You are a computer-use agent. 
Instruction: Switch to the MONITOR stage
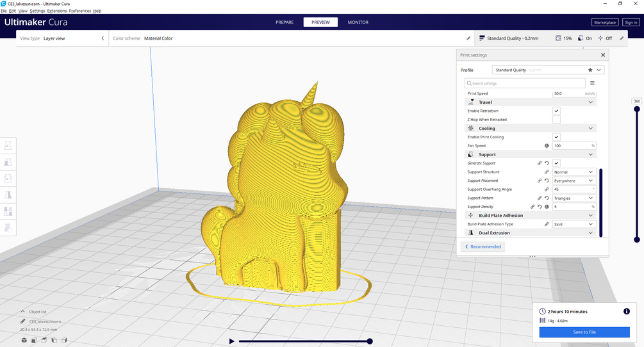358,22
